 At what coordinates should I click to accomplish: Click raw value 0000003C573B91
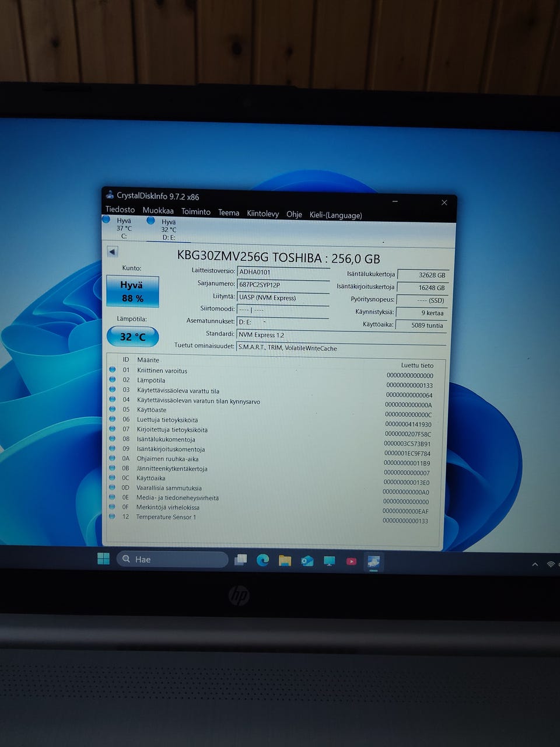[407, 444]
